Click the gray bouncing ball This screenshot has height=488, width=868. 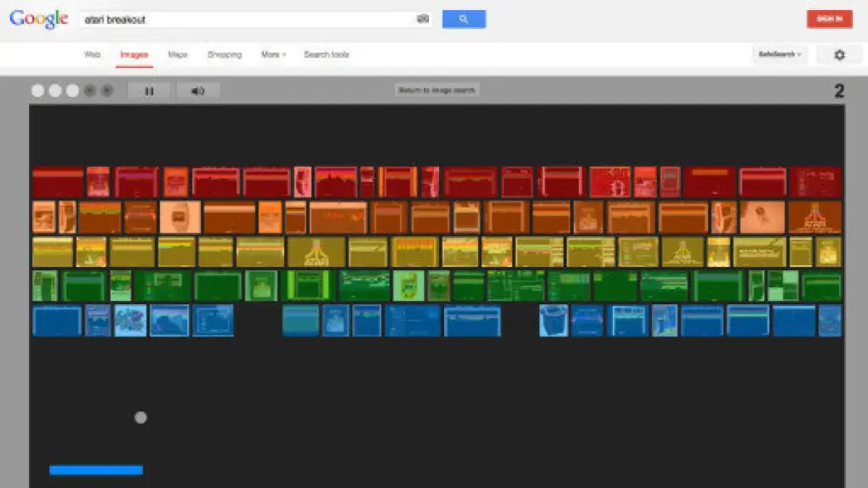click(x=141, y=417)
